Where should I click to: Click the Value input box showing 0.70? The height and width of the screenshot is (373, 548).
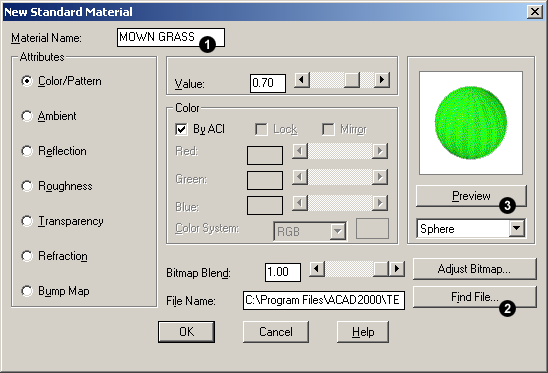[x=268, y=83]
